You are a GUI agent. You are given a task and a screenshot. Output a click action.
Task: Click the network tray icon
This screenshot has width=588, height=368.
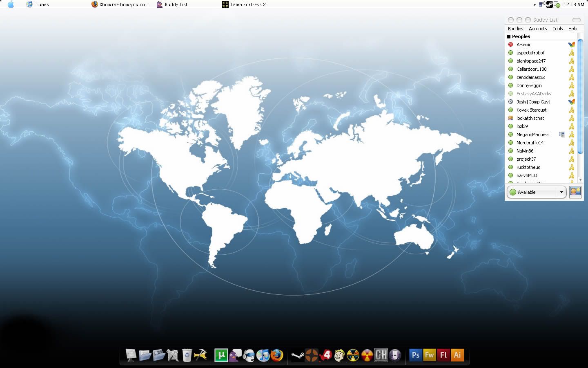pyautogui.click(x=542, y=4)
